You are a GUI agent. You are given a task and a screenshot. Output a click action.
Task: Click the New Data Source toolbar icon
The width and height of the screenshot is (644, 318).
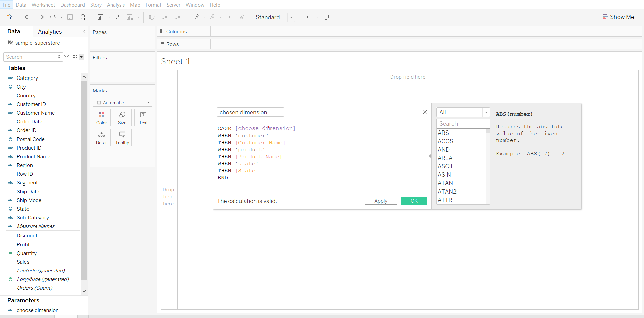click(83, 17)
